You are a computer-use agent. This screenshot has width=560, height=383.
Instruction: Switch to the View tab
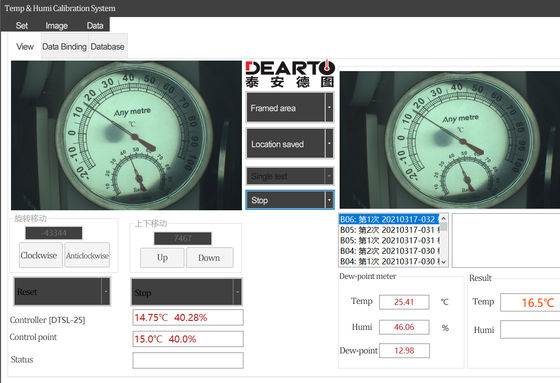pyautogui.click(x=25, y=46)
